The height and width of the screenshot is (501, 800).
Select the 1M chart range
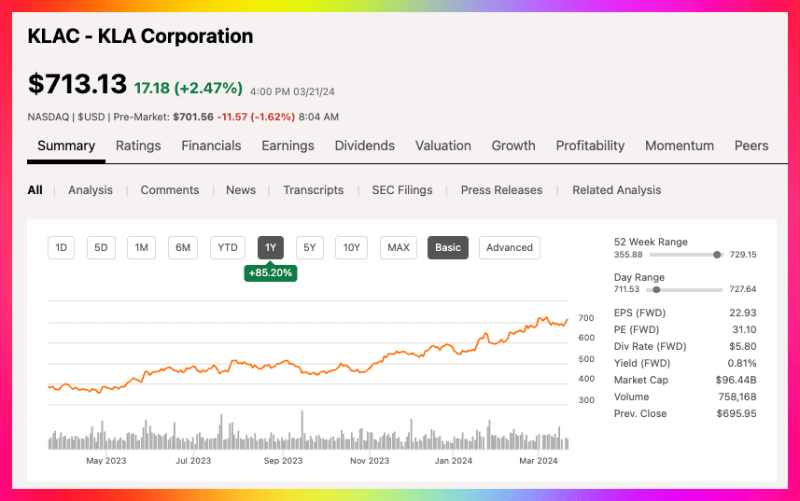click(x=141, y=247)
